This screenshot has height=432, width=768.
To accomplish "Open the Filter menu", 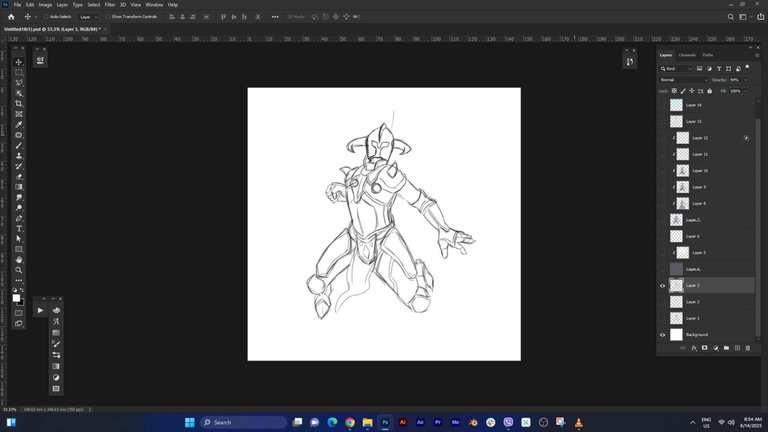I will 110,5.
